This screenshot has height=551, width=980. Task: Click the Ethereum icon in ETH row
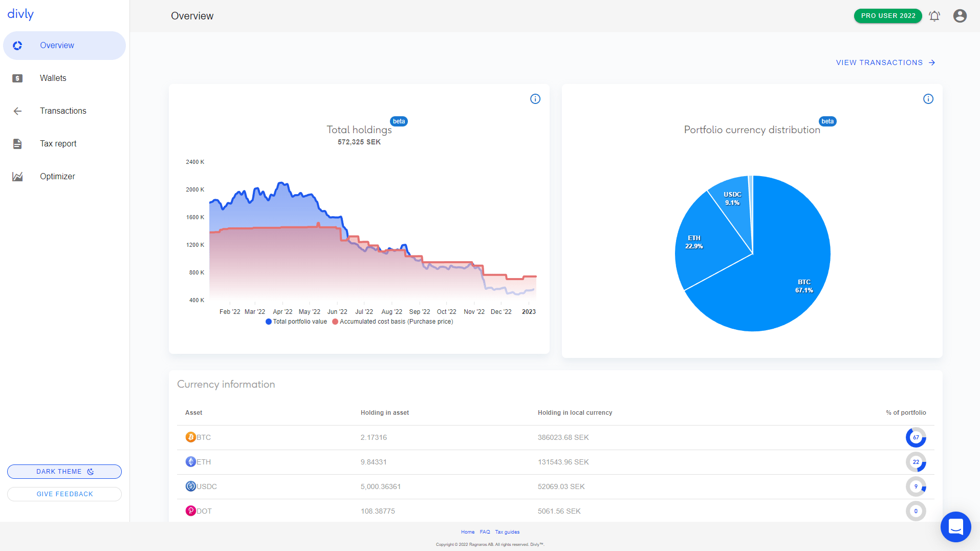pyautogui.click(x=190, y=462)
